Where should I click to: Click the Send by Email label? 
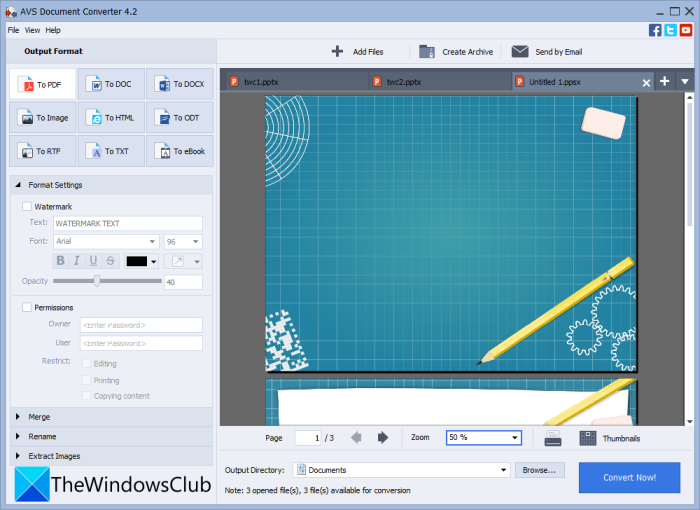point(558,52)
